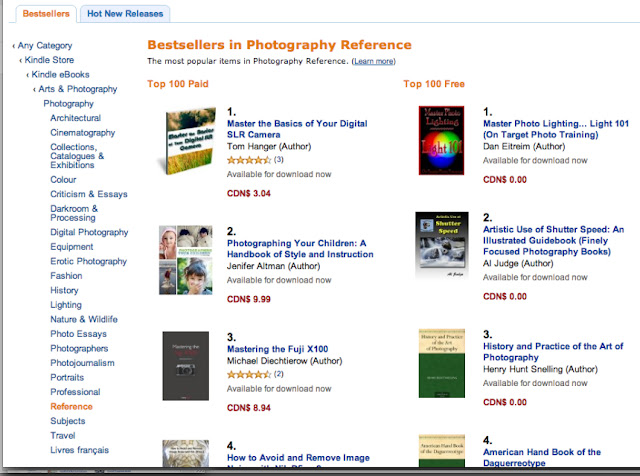Click the Photographing Your Children cover image
640x476 pixels.
click(186, 260)
